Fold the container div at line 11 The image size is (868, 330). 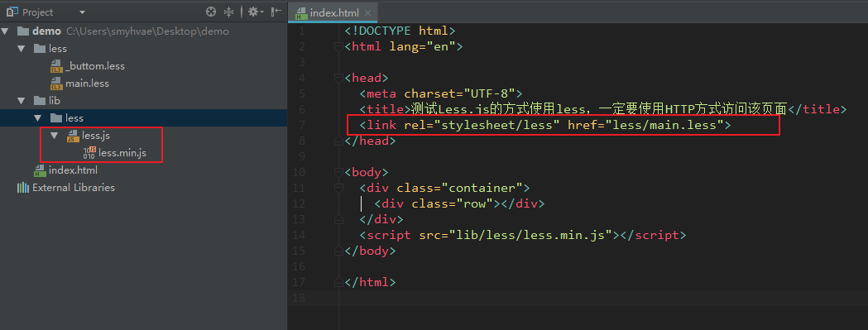pyautogui.click(x=338, y=188)
